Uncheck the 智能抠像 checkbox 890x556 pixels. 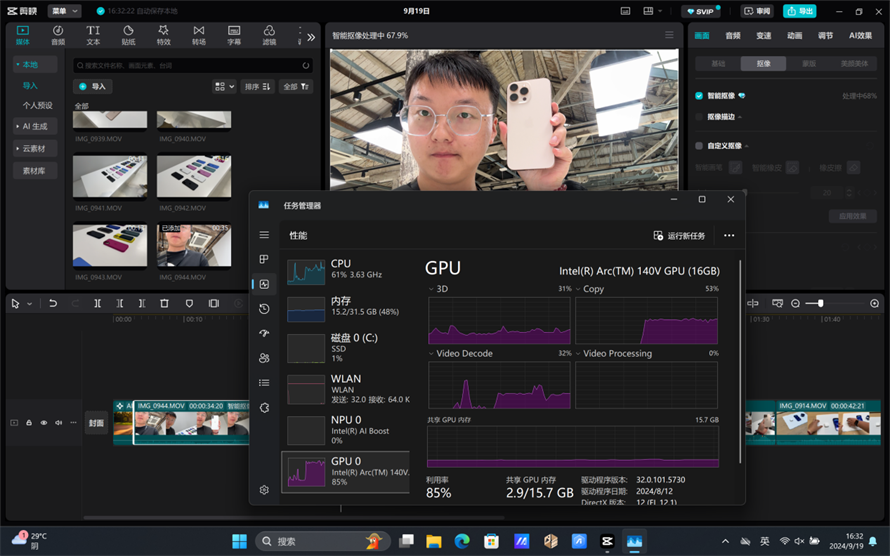699,96
